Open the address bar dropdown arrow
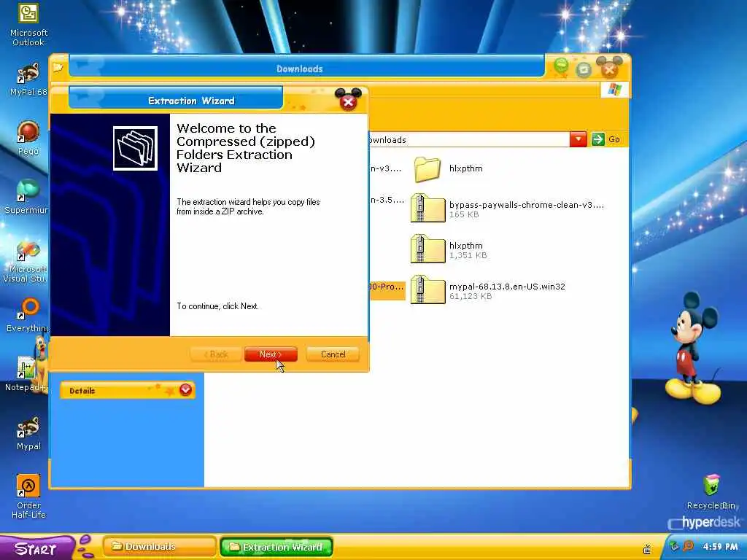 pyautogui.click(x=578, y=139)
